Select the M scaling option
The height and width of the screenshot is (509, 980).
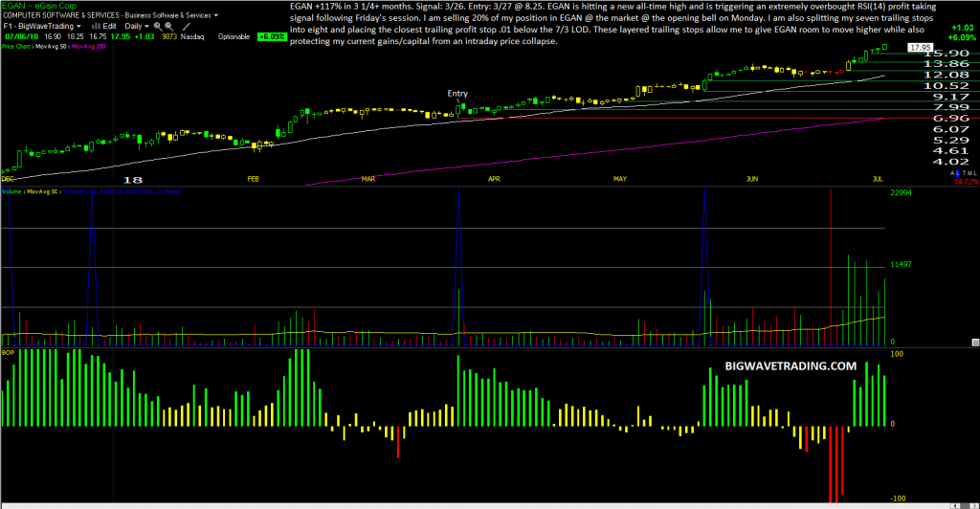969,173
